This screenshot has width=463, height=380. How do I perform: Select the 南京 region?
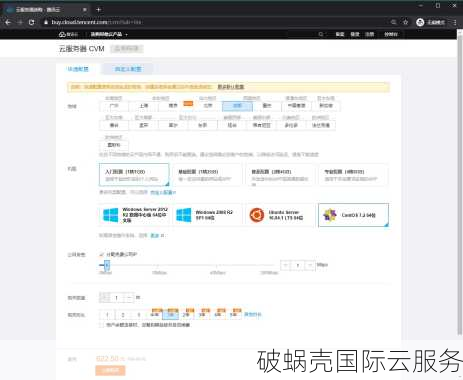tap(173, 106)
